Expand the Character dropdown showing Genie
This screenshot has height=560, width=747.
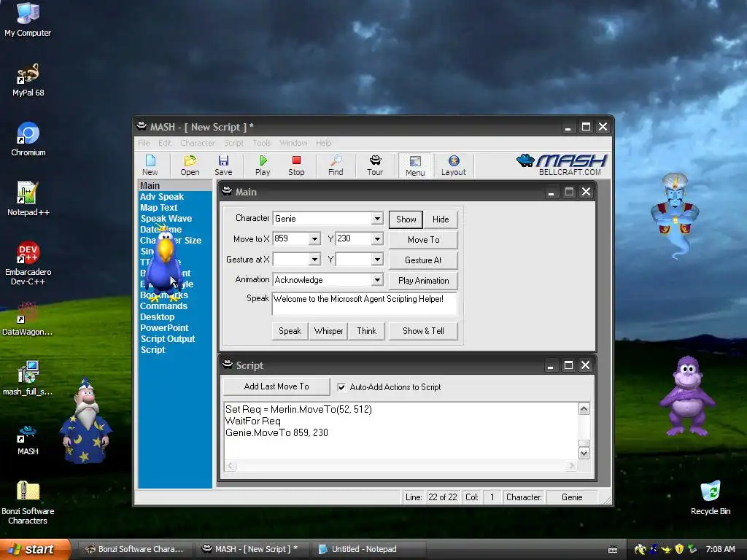[x=377, y=219]
